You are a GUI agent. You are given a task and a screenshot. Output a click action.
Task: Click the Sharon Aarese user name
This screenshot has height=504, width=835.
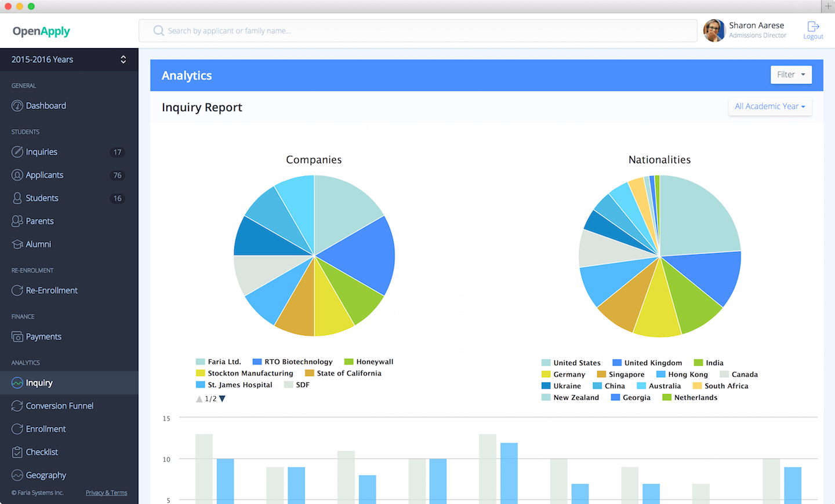(x=756, y=25)
